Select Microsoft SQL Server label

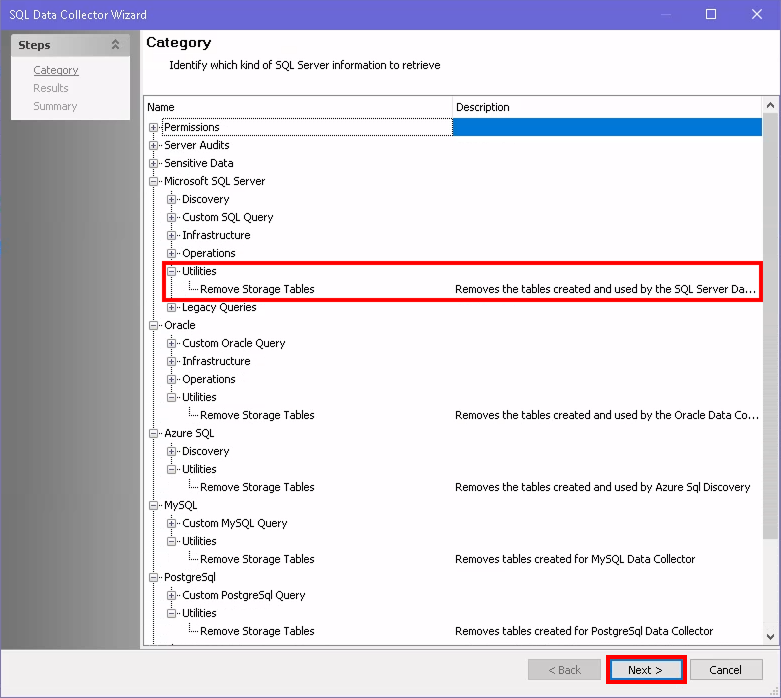(x=215, y=181)
